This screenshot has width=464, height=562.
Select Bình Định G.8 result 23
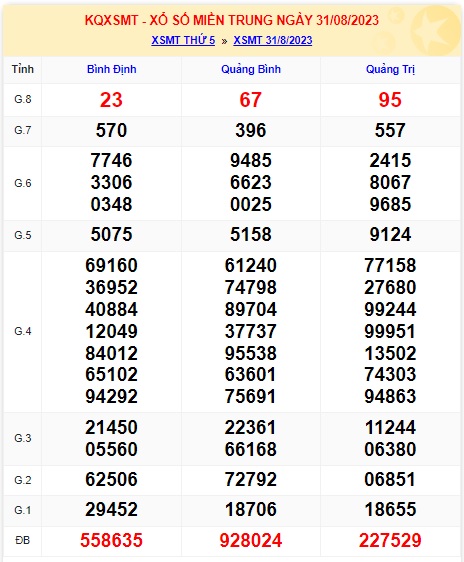coord(111,100)
